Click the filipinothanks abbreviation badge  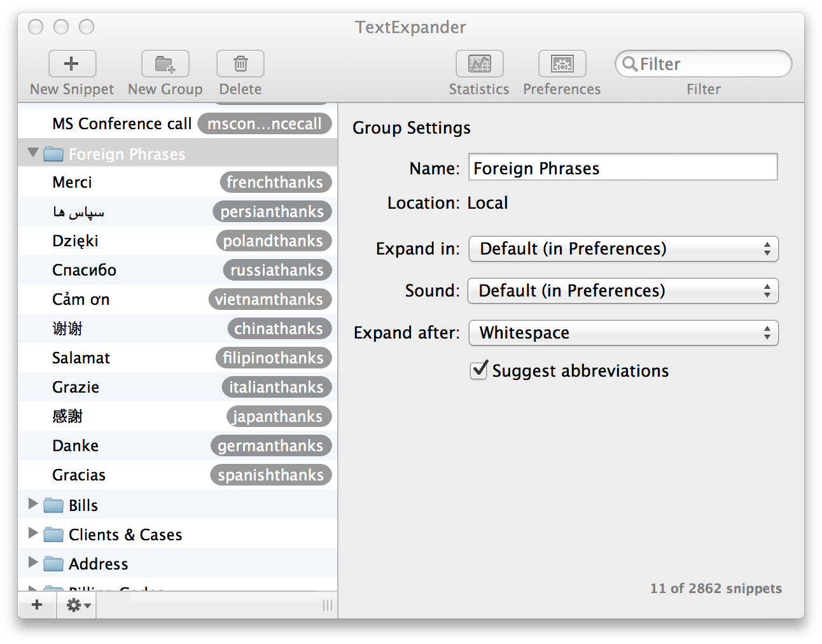pos(274,358)
